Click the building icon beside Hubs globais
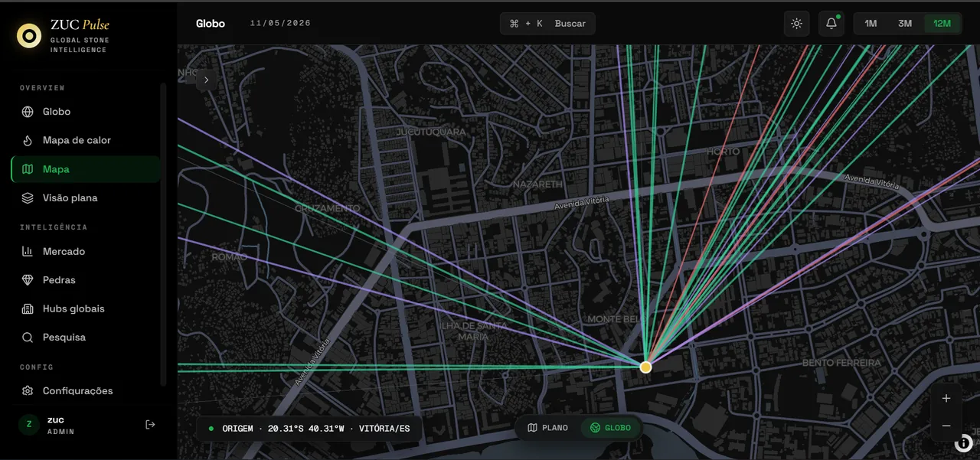980x460 pixels. (x=28, y=308)
